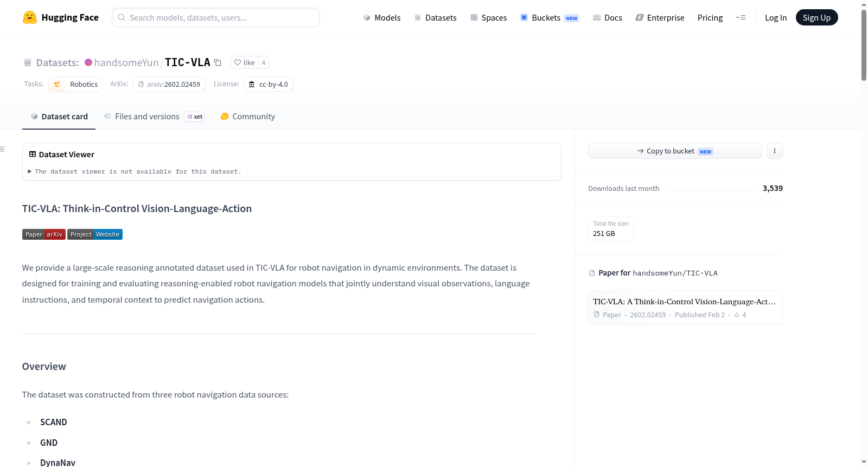This screenshot has width=868, height=467.
Task: Open the arxiv:2602.02459 tag
Action: point(169,84)
